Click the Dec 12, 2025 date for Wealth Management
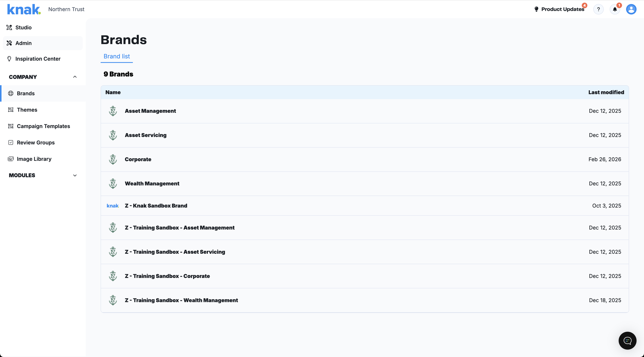This screenshot has width=644, height=357. pyautogui.click(x=605, y=184)
